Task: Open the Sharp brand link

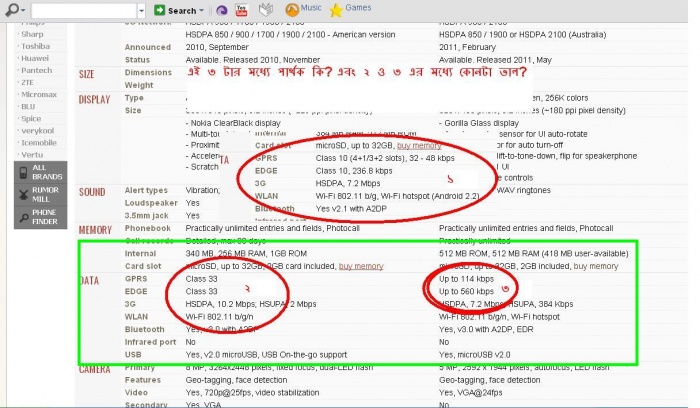Action: click(32, 34)
